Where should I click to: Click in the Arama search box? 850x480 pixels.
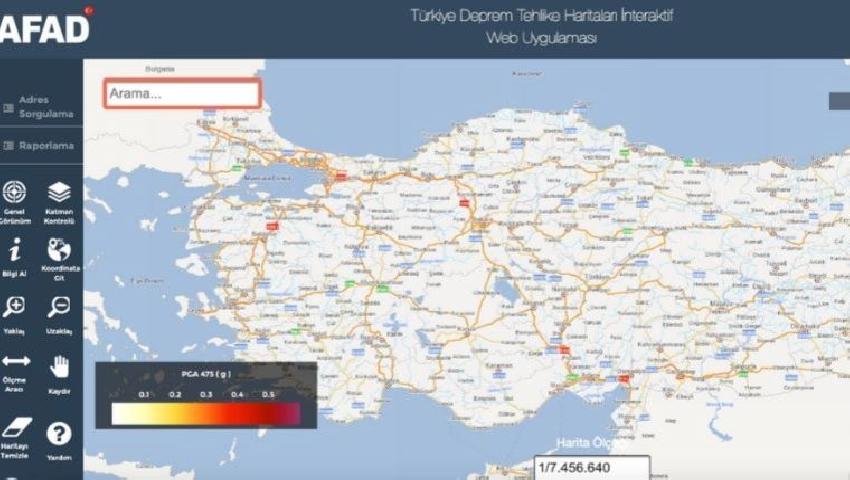click(x=181, y=94)
